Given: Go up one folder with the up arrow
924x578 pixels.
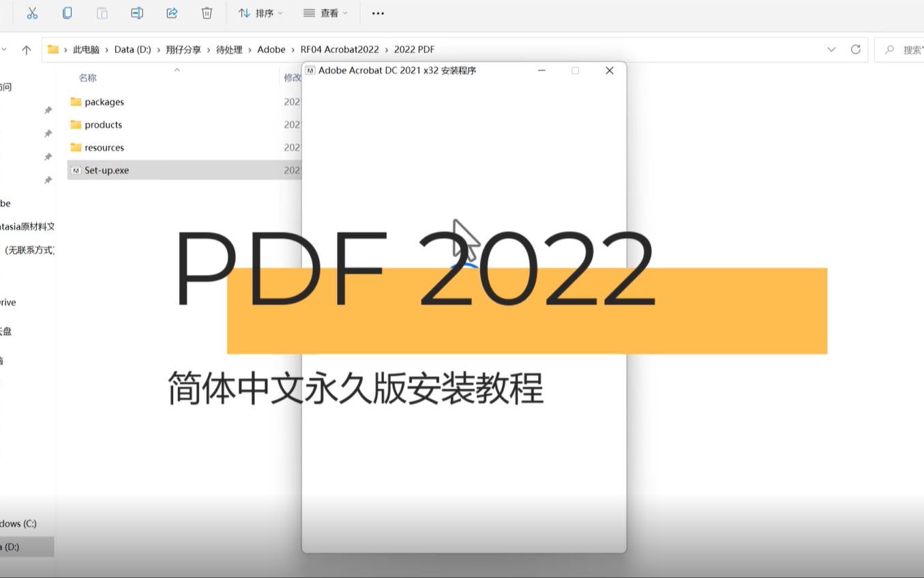Looking at the screenshot, I should tap(27, 49).
